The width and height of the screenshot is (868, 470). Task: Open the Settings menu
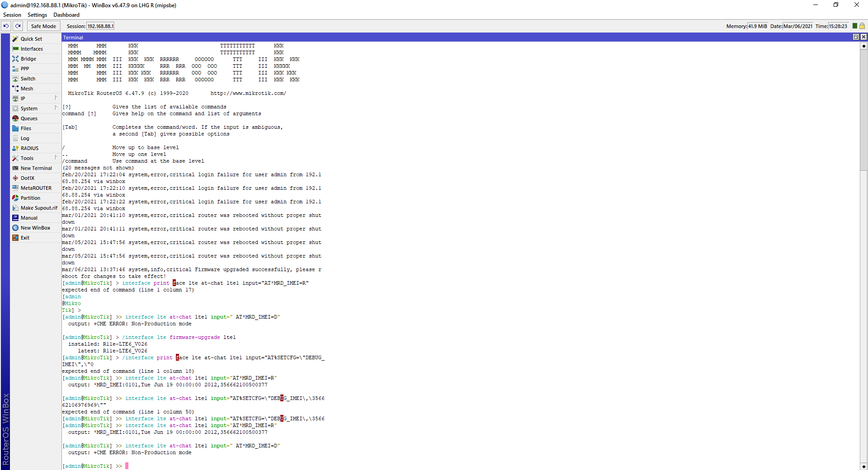point(37,15)
